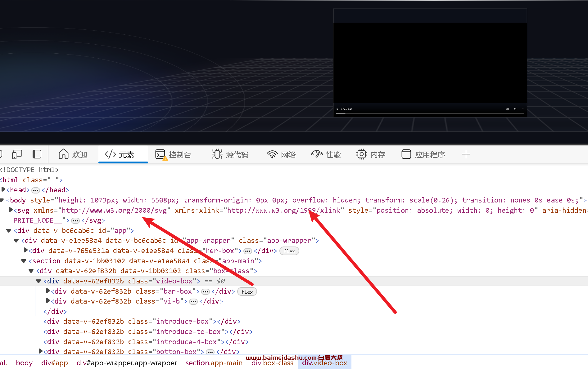Screen dimensions: 588x369
Task: Expand ellipsis inside the svg element
Action: [75, 221]
